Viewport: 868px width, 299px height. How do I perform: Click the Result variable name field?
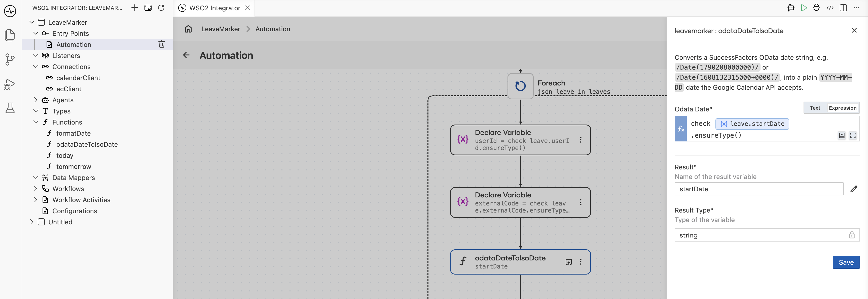759,189
